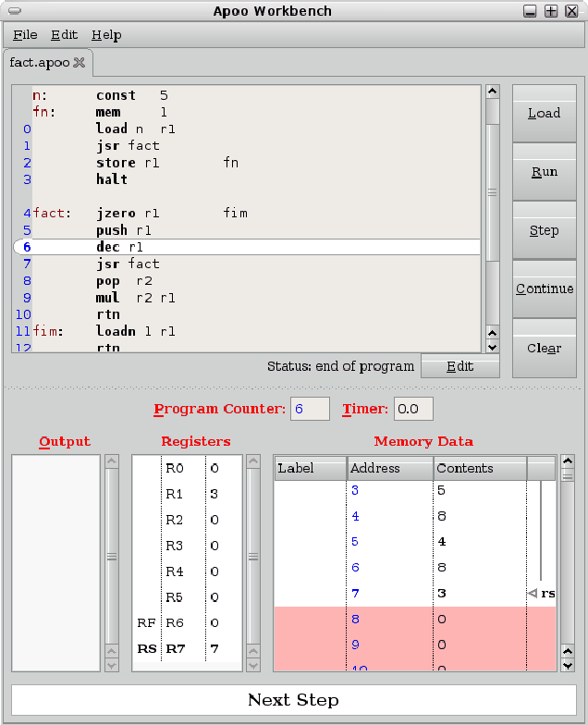Open the window menu icon in title bar
Viewport: 588px width, 725px height.
[x=15, y=11]
